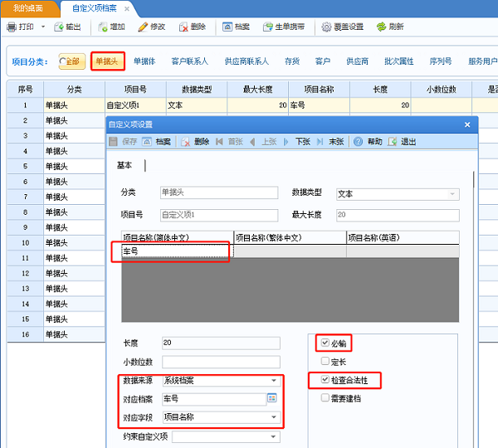This screenshot has height=448, width=498.
Task: Click the 自定义项1 cell in row 1
Action: [x=135, y=105]
